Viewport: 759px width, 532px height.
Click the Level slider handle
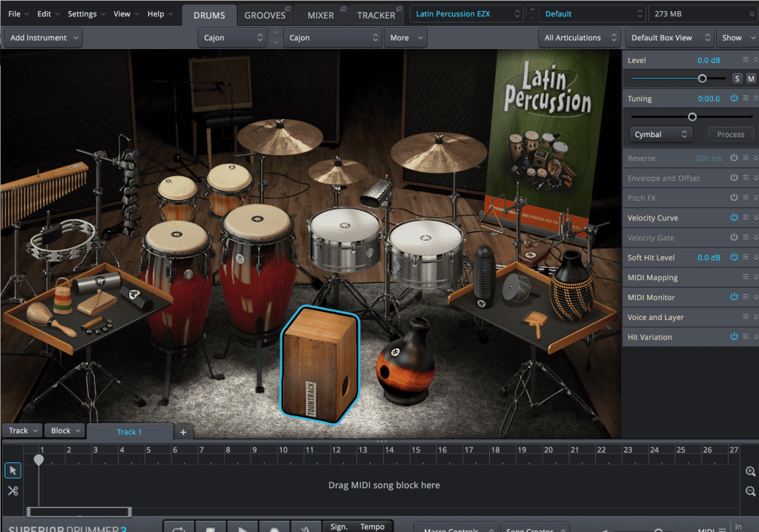coord(702,78)
